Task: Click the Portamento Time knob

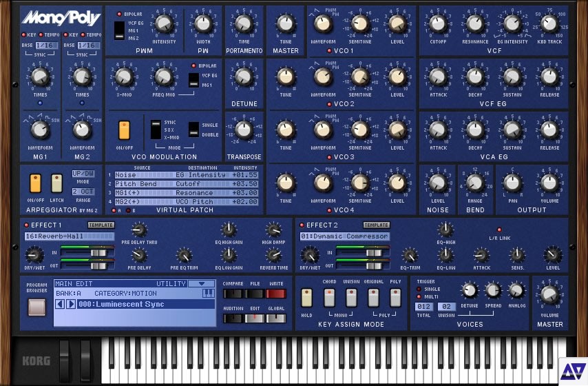Action: pos(244,23)
